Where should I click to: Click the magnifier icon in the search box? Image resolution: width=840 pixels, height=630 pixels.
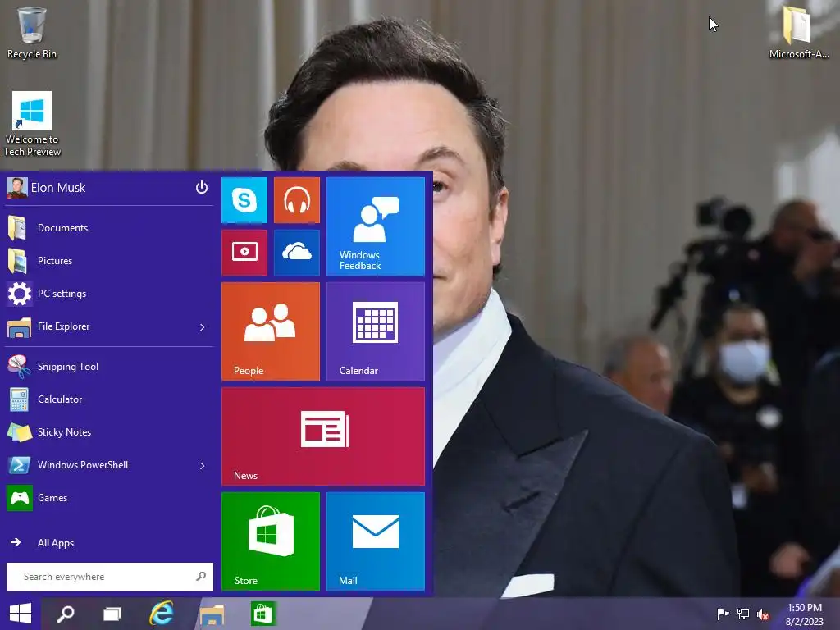tap(201, 577)
